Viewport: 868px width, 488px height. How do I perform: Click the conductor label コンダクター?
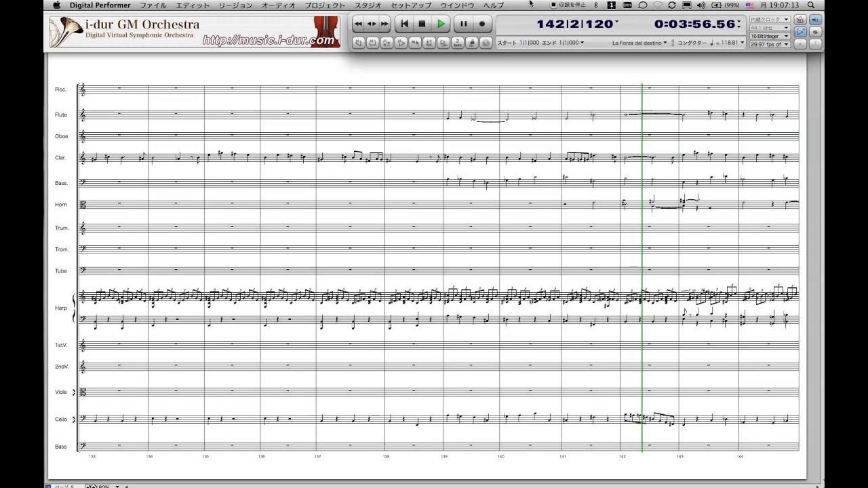(x=692, y=43)
